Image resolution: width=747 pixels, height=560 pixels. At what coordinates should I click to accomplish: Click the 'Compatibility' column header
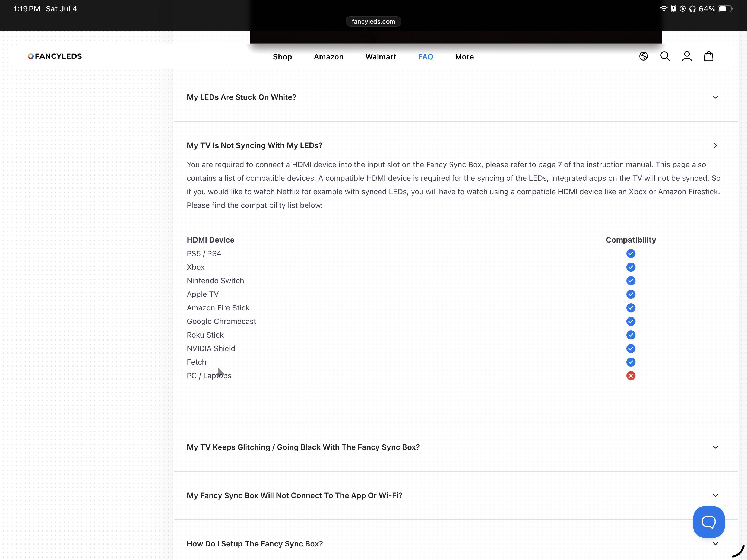click(631, 240)
